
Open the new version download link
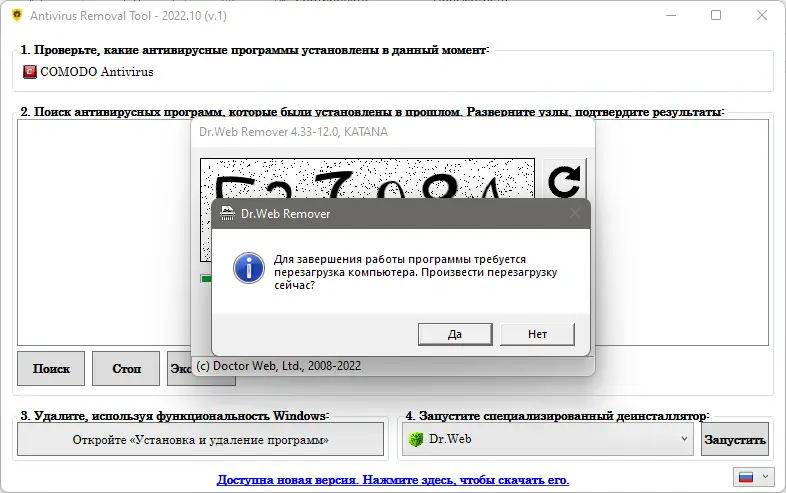point(393,480)
